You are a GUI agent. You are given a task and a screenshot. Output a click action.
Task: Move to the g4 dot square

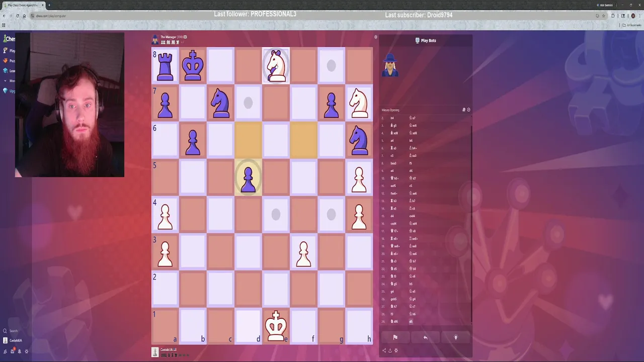click(x=331, y=215)
